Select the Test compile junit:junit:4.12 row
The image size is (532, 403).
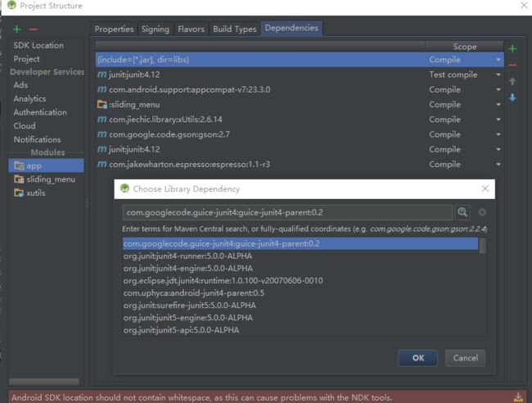click(x=300, y=75)
